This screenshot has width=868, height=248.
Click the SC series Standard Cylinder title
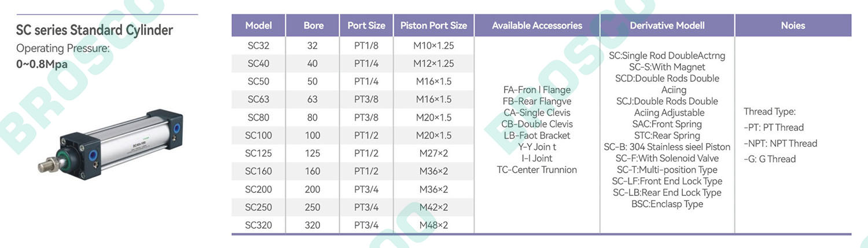94,30
